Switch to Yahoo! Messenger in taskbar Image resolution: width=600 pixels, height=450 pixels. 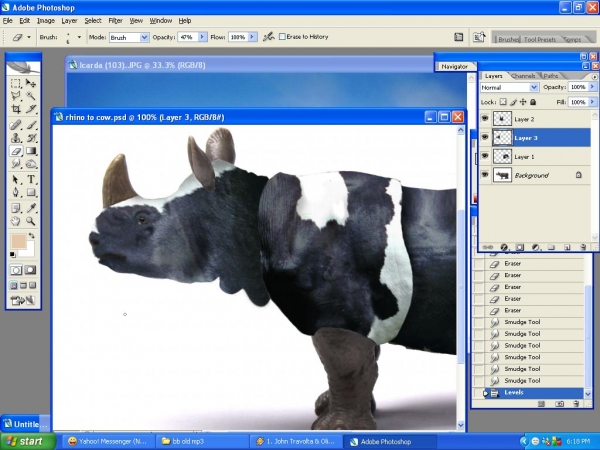coord(108,442)
